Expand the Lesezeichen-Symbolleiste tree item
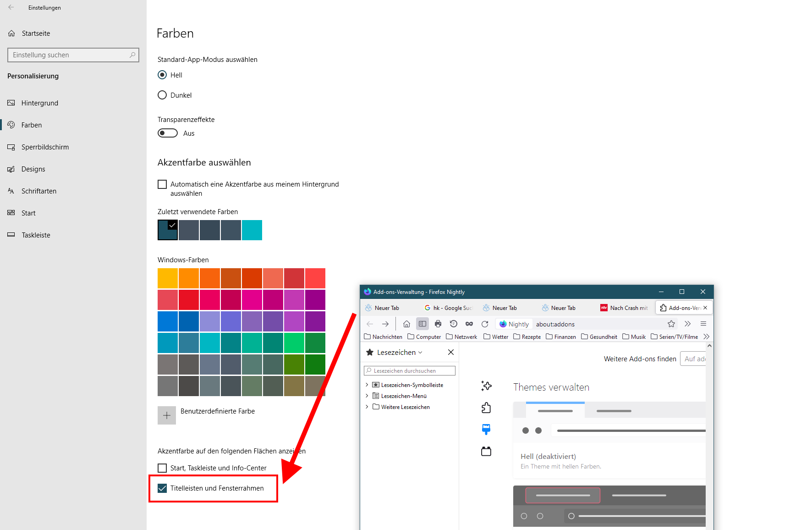The image size is (812, 530). pyautogui.click(x=367, y=385)
